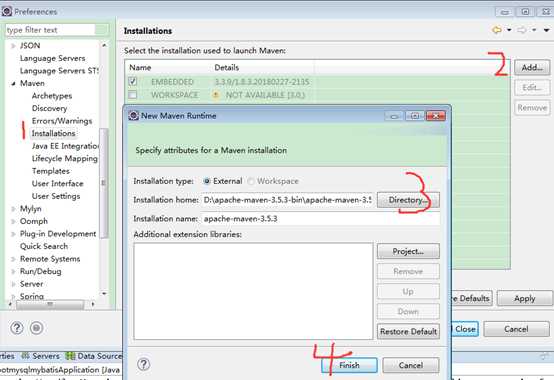The image size is (554, 380).
Task: Collapse the Maven tree node
Action: tap(13, 83)
